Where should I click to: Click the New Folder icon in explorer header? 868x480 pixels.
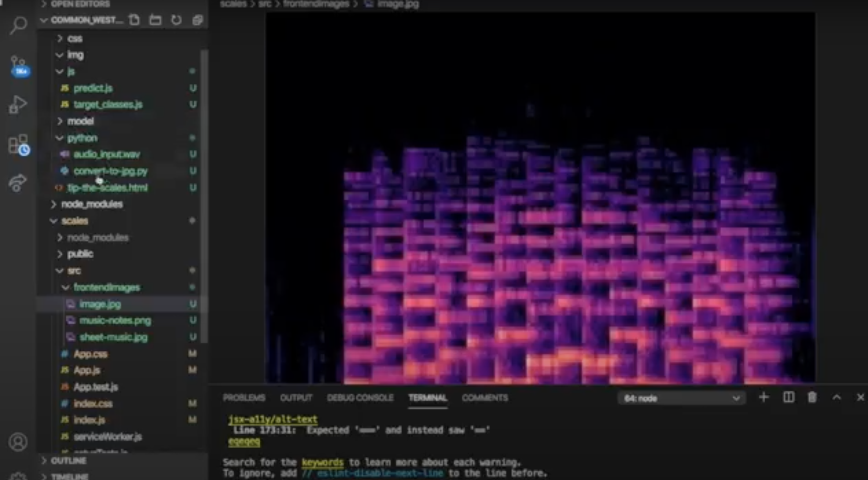(155, 20)
